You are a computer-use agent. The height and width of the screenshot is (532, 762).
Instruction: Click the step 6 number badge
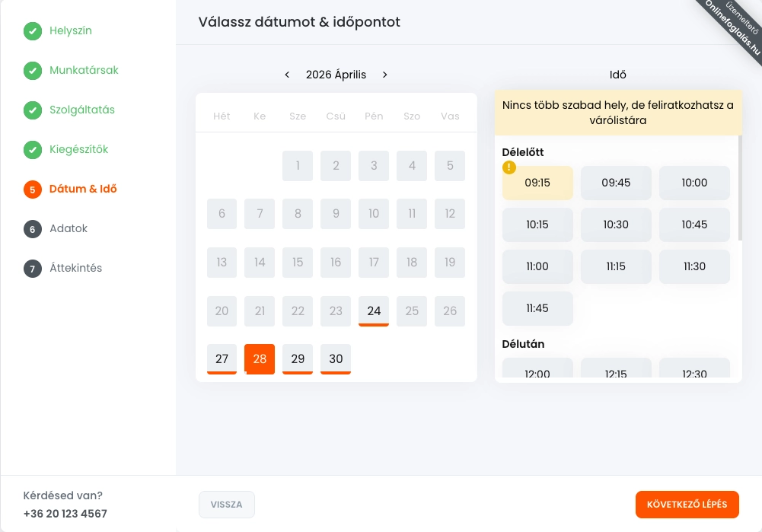32,229
